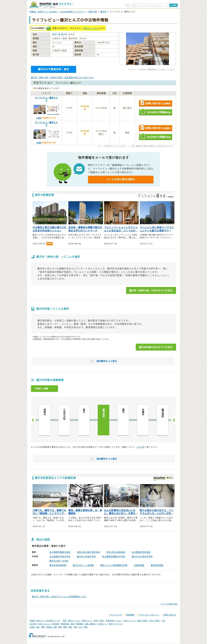Click the SUUMOタウン logo
The width and height of the screenshot is (207, 644).
(163, 478)
